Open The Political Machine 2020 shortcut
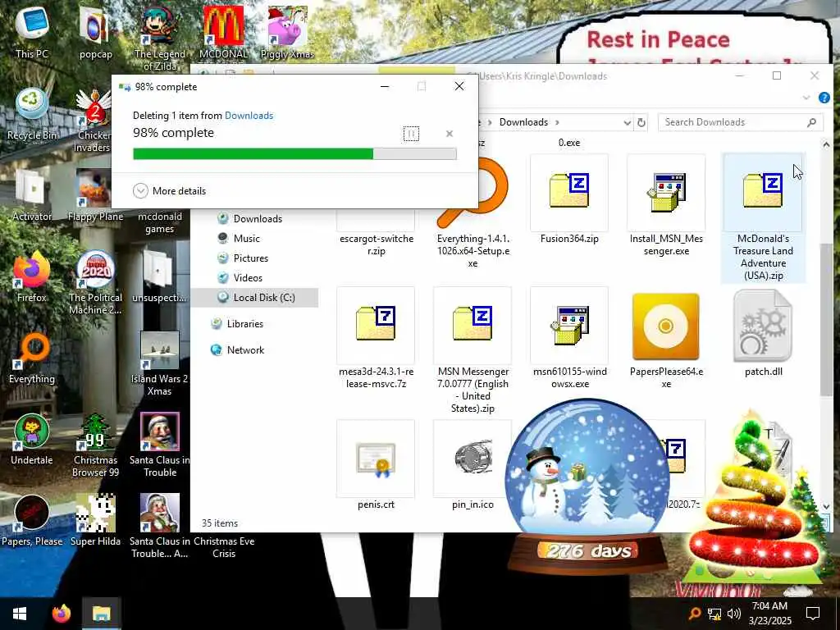Screen dimensions: 840x630 (95, 282)
